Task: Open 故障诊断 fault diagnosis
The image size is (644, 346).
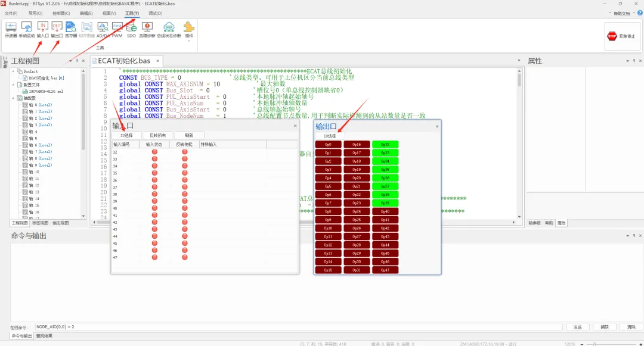Action: 147,30
